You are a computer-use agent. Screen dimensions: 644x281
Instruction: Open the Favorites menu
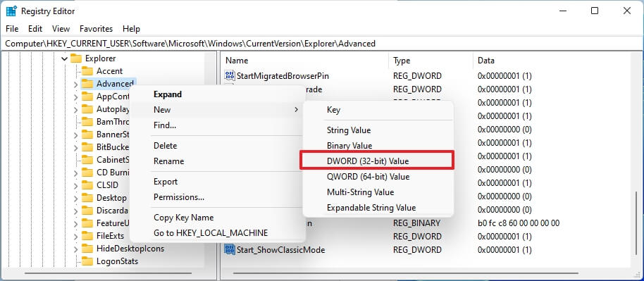[x=96, y=29]
